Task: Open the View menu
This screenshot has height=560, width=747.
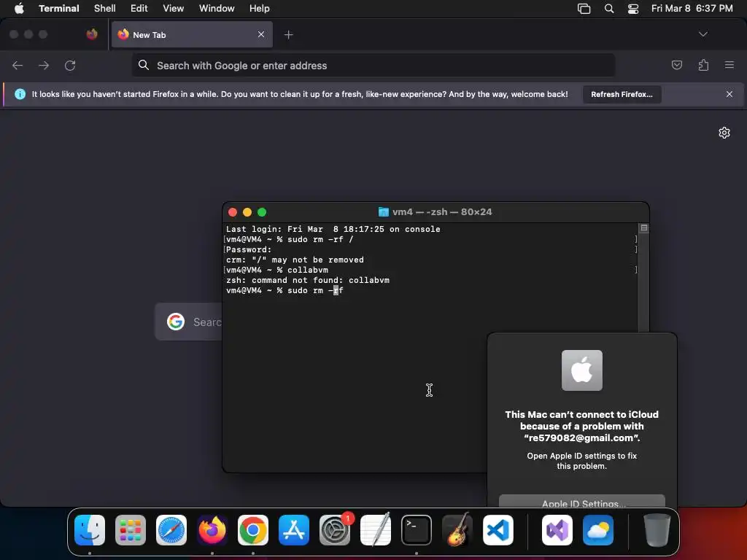Action: pos(174,8)
